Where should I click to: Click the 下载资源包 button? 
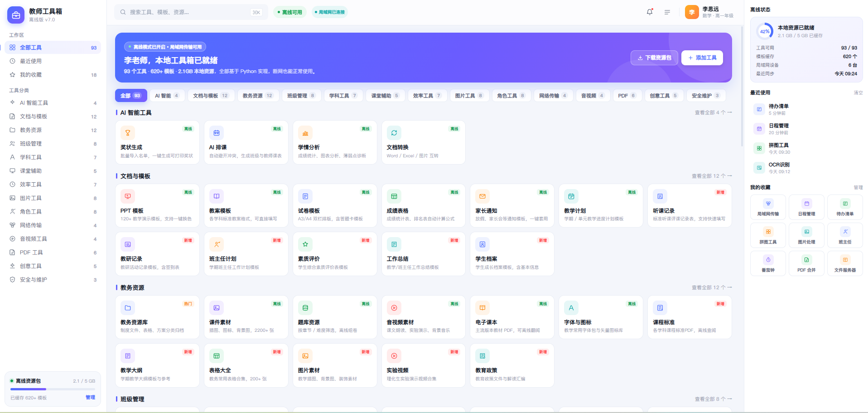pos(654,58)
